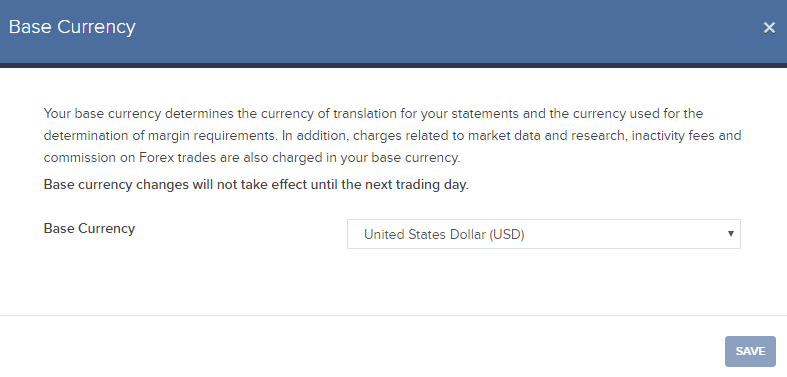Image resolution: width=787 pixels, height=377 pixels.
Task: Click the dark stripe under the header
Action: (394, 65)
